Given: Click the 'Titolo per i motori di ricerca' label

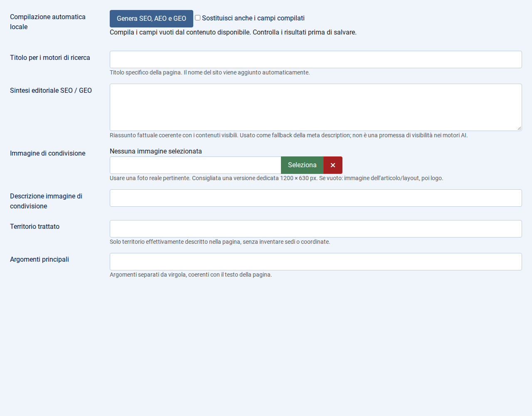Looking at the screenshot, I should [50, 58].
